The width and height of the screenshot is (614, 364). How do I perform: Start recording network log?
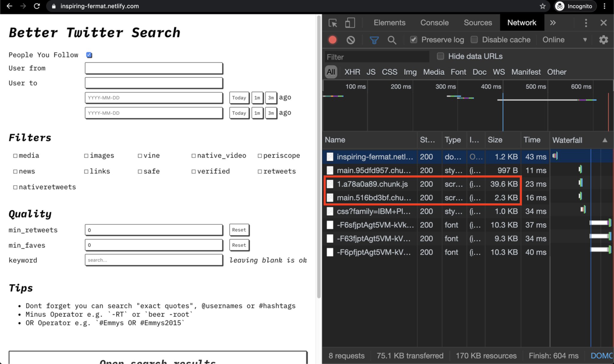tap(332, 40)
